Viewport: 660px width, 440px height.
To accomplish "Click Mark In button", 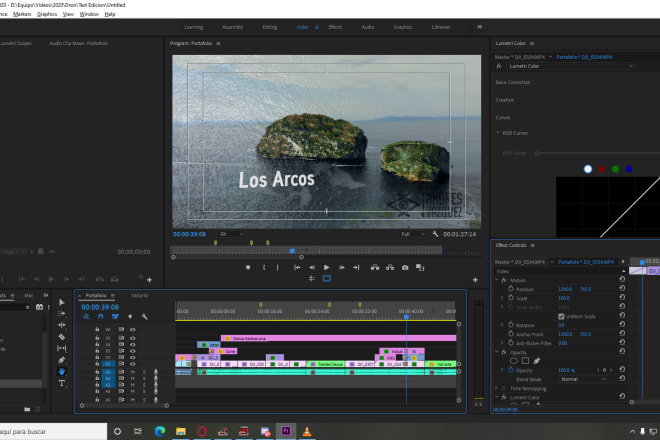I will 264,268.
